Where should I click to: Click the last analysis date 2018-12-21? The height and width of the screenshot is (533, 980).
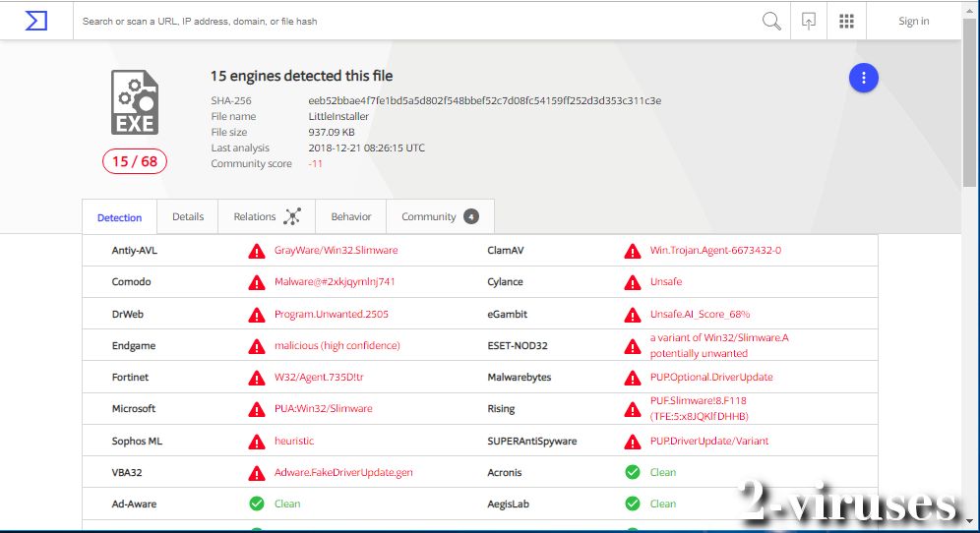point(366,148)
